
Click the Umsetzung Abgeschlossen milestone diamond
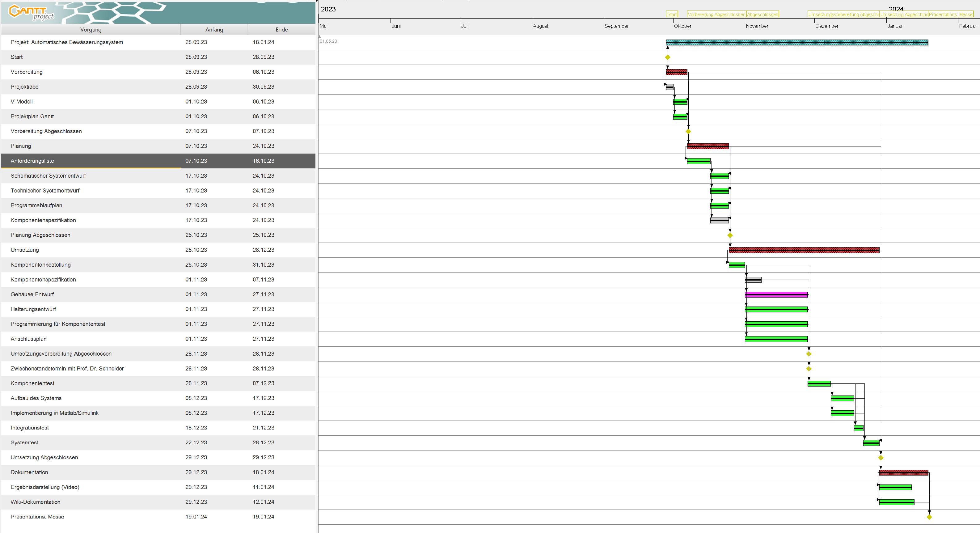coord(881,458)
